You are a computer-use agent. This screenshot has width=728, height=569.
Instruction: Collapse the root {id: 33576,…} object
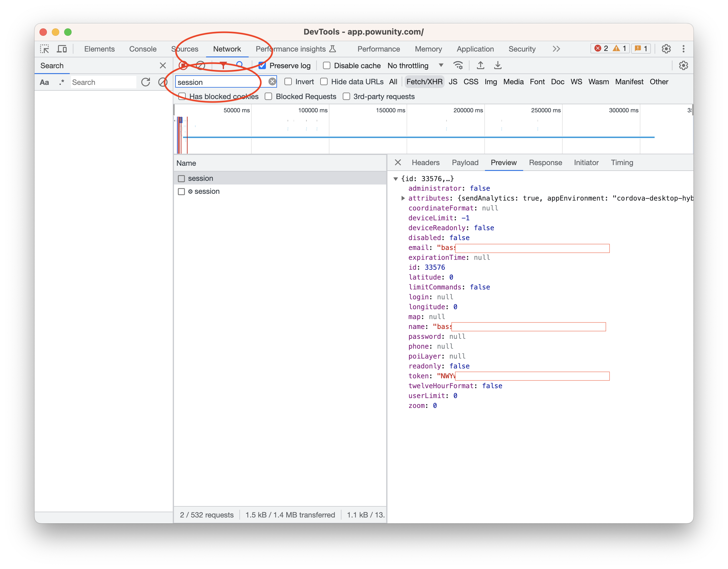396,179
